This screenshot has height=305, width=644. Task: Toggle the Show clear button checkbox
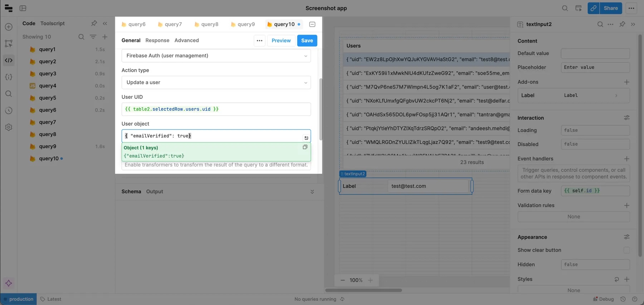click(x=626, y=250)
